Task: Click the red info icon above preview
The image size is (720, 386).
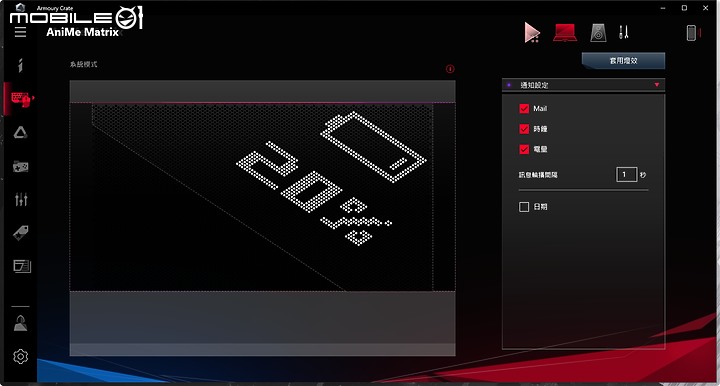Action: click(x=450, y=69)
